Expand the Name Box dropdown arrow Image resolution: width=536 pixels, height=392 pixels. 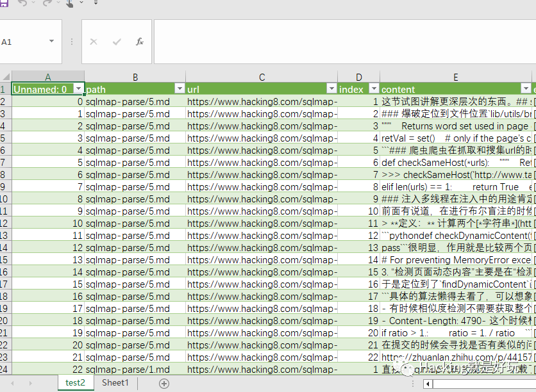pos(51,42)
